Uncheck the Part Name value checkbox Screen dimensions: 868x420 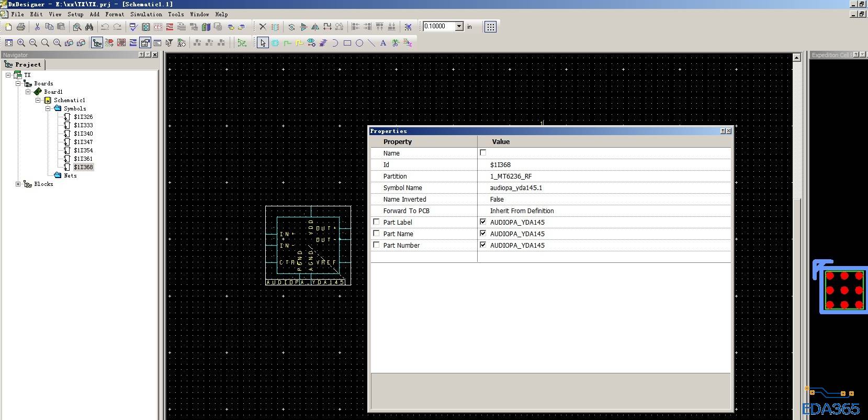pyautogui.click(x=483, y=234)
